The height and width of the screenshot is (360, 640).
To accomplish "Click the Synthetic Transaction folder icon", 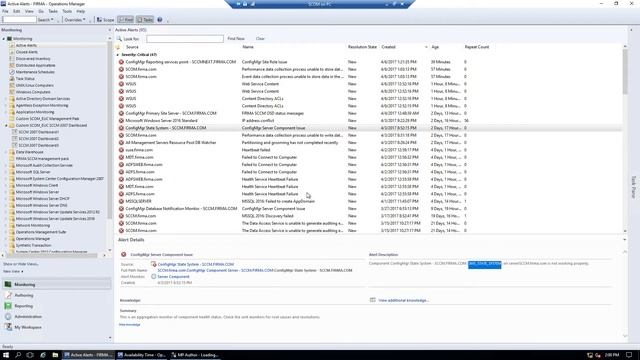I will (12, 245).
